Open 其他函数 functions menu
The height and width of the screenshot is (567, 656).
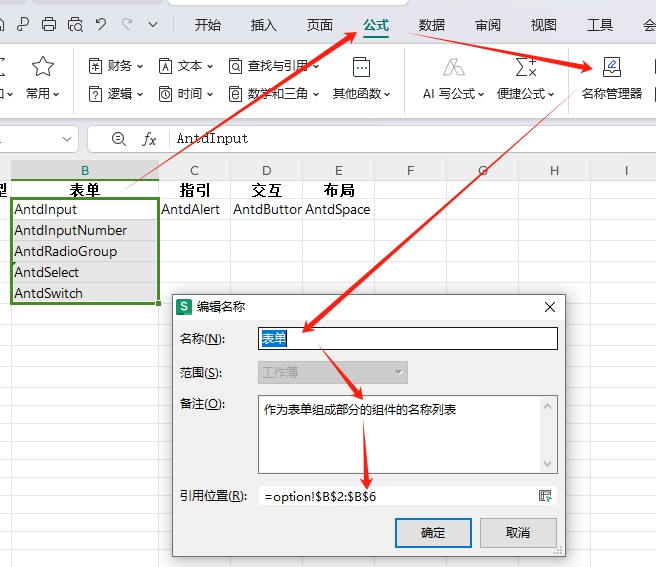click(x=361, y=78)
